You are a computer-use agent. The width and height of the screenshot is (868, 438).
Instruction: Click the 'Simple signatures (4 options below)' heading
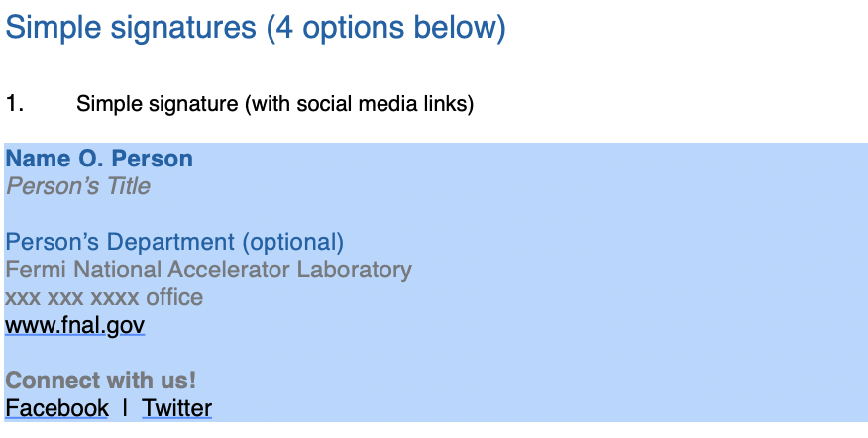point(256,27)
